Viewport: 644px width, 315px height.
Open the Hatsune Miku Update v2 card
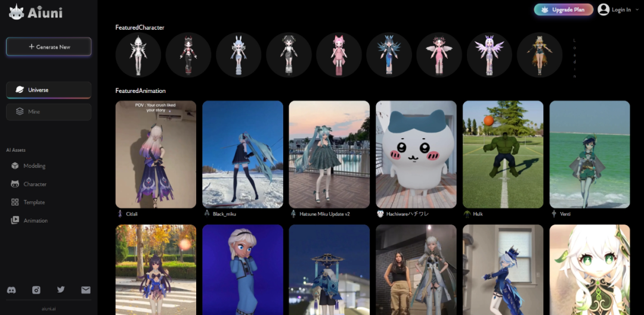click(329, 154)
